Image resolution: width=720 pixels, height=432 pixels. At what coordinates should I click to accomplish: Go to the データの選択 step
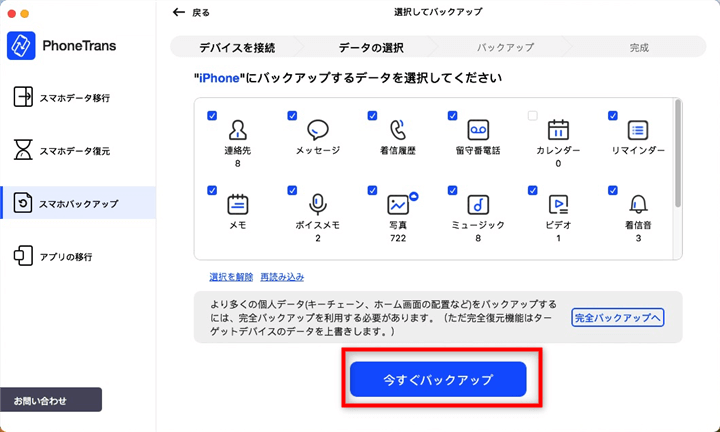click(x=371, y=47)
